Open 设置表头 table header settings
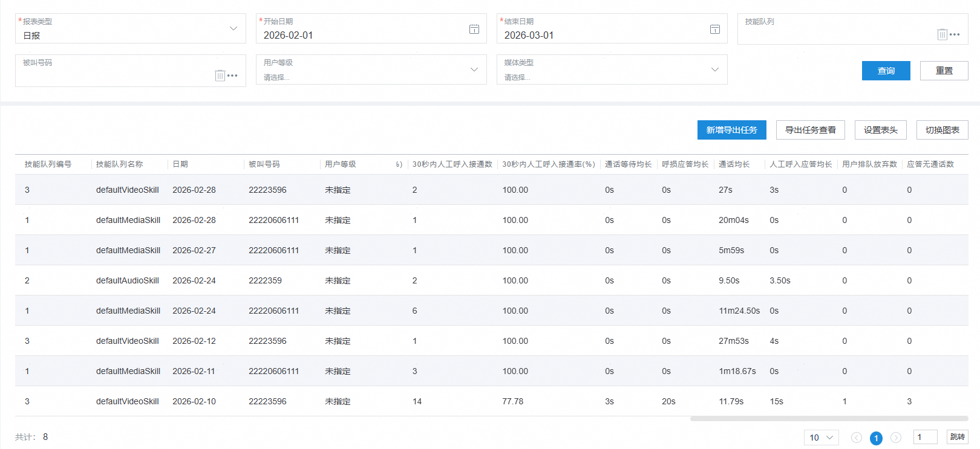Image resolution: width=980 pixels, height=449 pixels. (881, 130)
